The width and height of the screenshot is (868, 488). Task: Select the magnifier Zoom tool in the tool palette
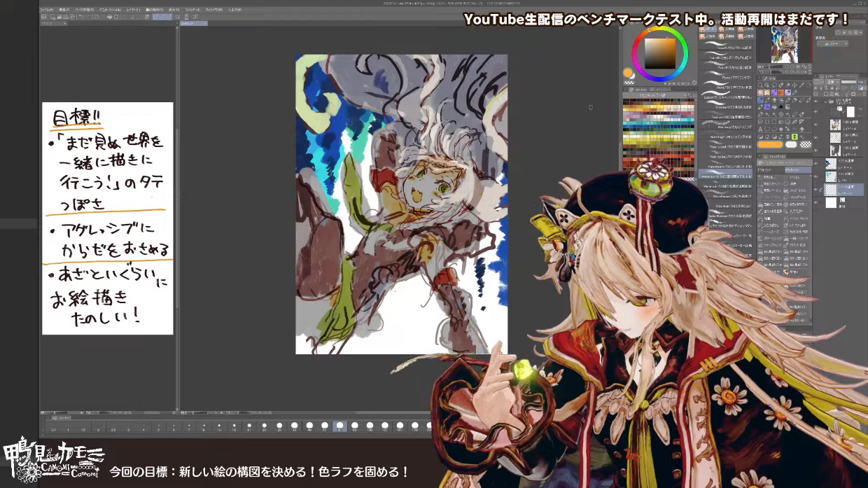click(x=760, y=85)
